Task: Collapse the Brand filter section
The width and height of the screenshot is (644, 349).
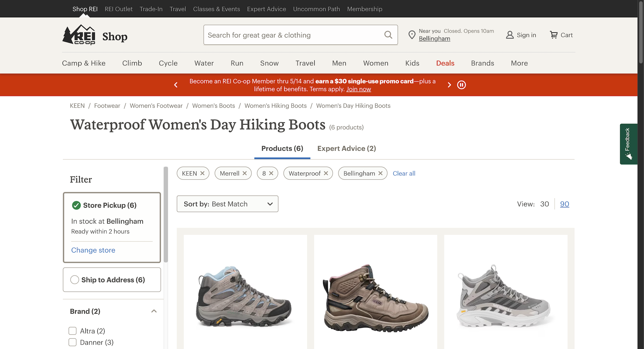Action: pos(154,311)
